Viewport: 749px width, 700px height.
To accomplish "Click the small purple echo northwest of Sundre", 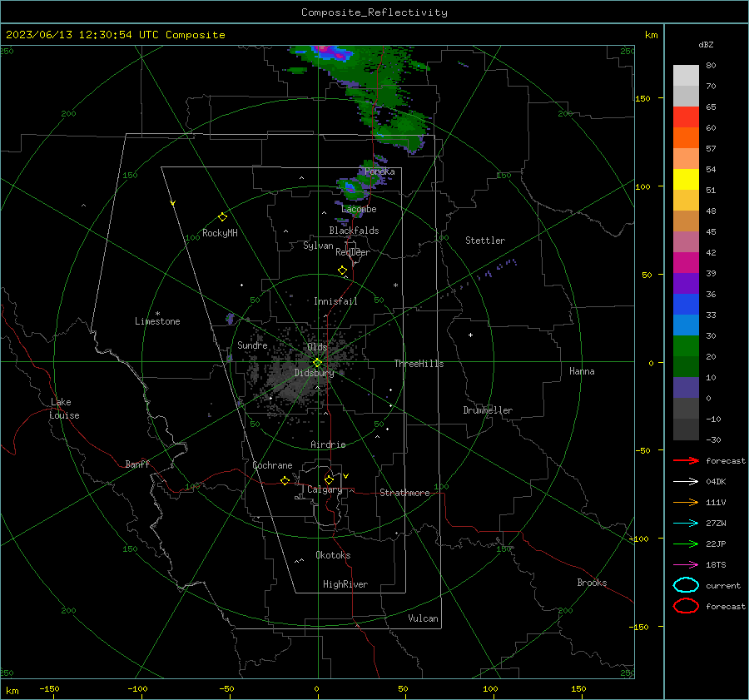I will click(231, 318).
